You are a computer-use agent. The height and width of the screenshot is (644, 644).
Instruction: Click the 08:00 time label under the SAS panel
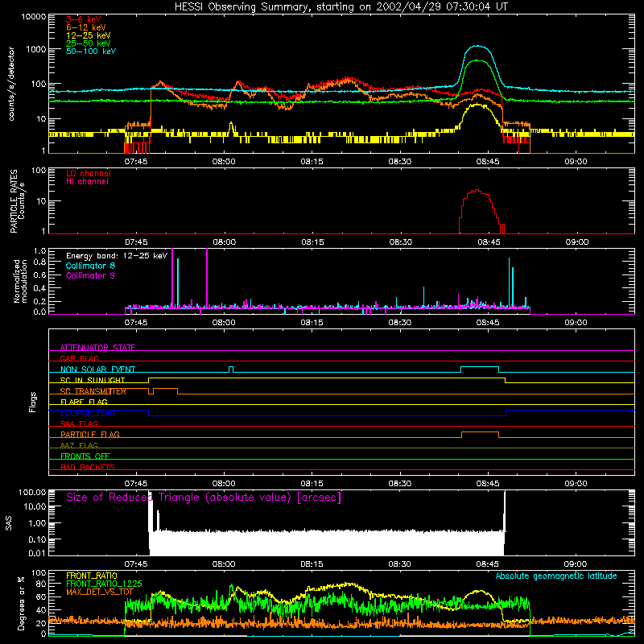pos(224,564)
